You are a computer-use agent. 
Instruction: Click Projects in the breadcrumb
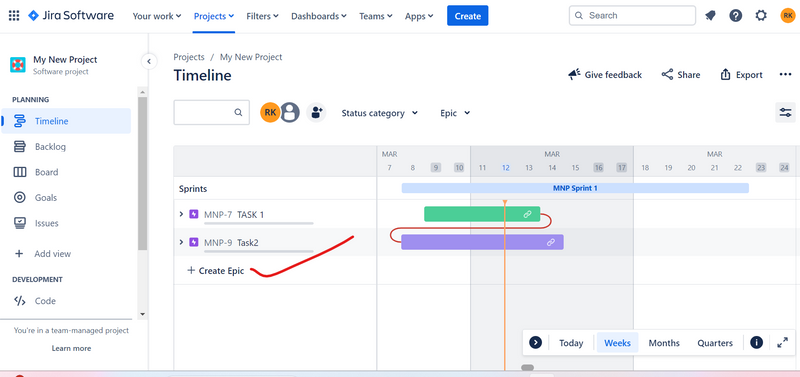pos(189,57)
